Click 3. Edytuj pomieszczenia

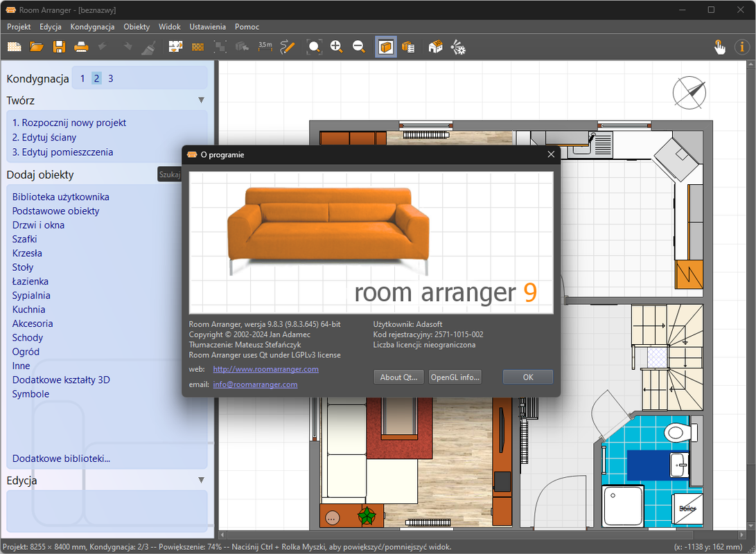(62, 152)
